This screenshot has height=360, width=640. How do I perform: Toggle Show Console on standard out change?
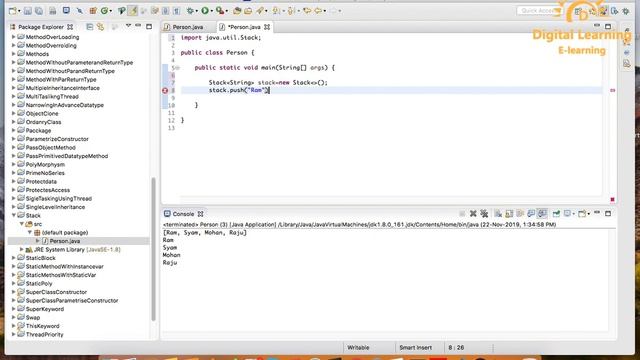click(x=531, y=213)
